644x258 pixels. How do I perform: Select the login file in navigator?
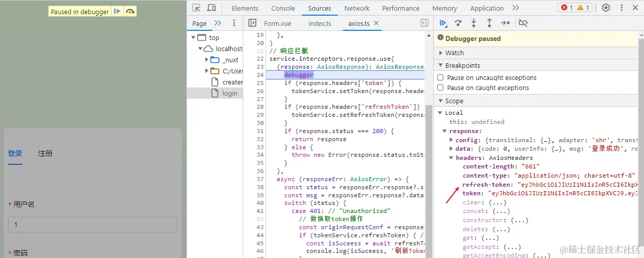230,93
